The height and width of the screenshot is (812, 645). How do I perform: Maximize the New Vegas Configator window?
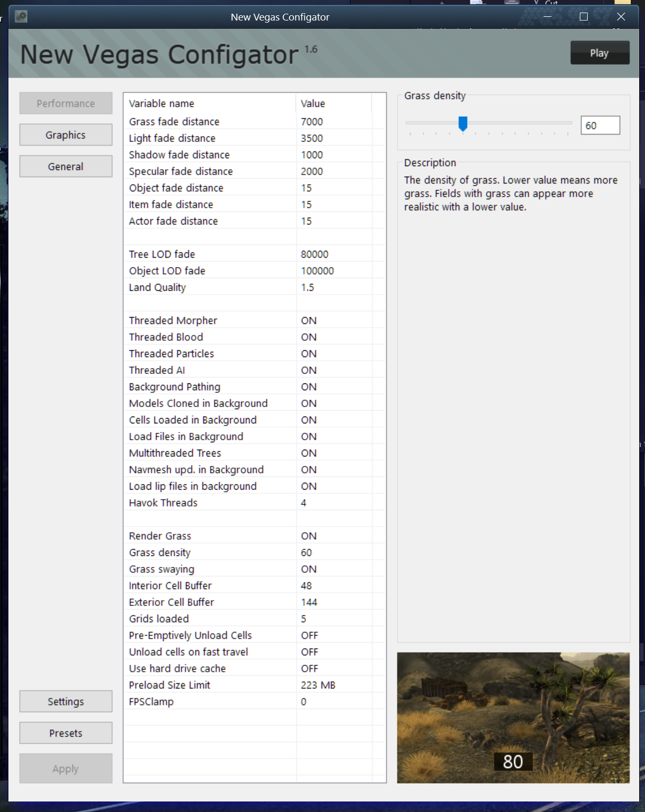click(x=583, y=17)
